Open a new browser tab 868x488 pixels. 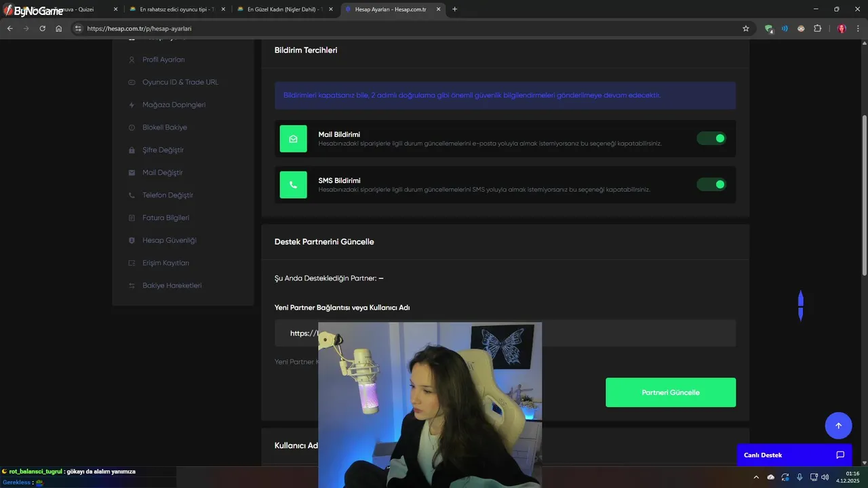tap(454, 9)
